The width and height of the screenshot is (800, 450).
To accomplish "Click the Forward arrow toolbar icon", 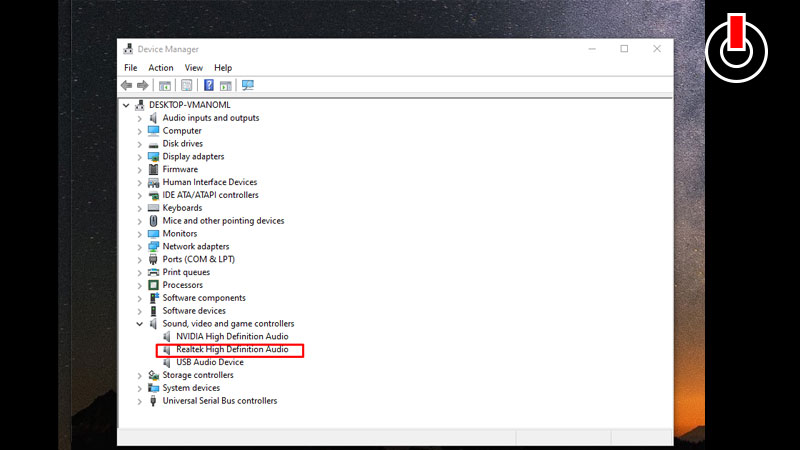I will coord(143,85).
